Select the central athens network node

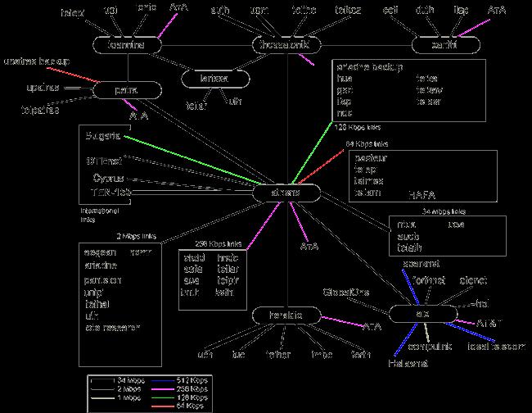point(286,193)
